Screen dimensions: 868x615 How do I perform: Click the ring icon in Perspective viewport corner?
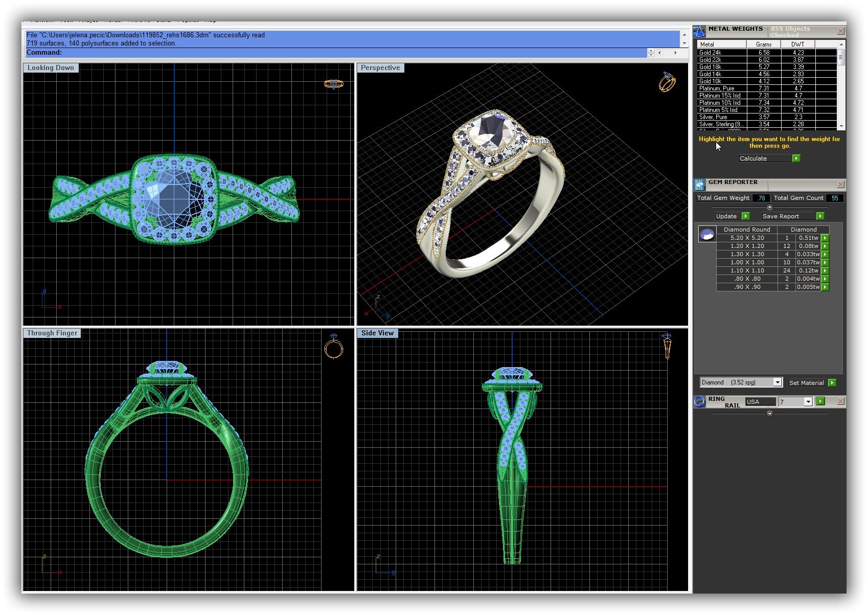tap(667, 82)
